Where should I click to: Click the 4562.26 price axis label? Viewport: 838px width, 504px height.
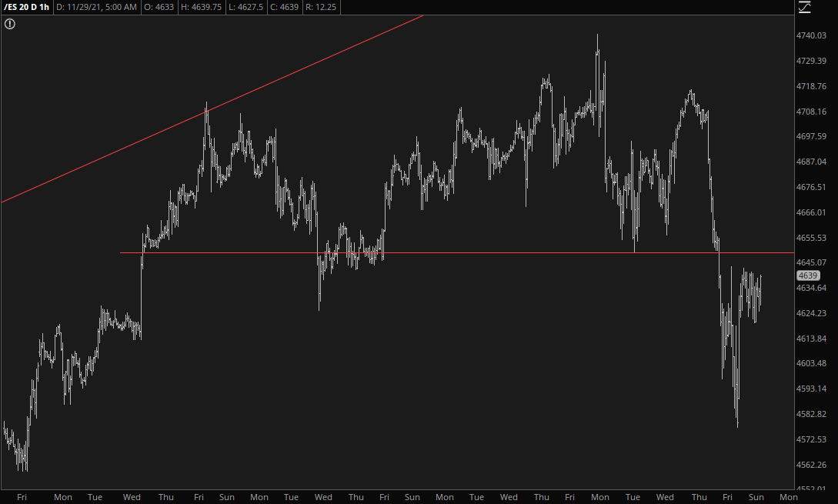click(810, 465)
